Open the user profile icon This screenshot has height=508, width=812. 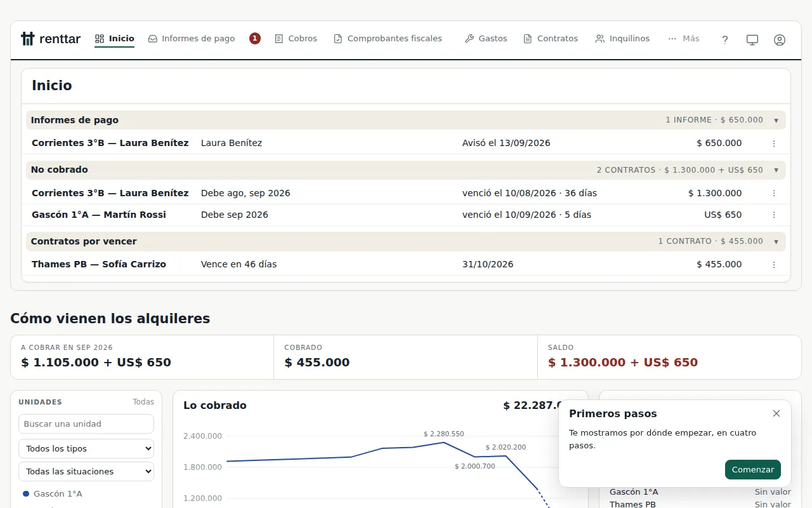[780, 39]
